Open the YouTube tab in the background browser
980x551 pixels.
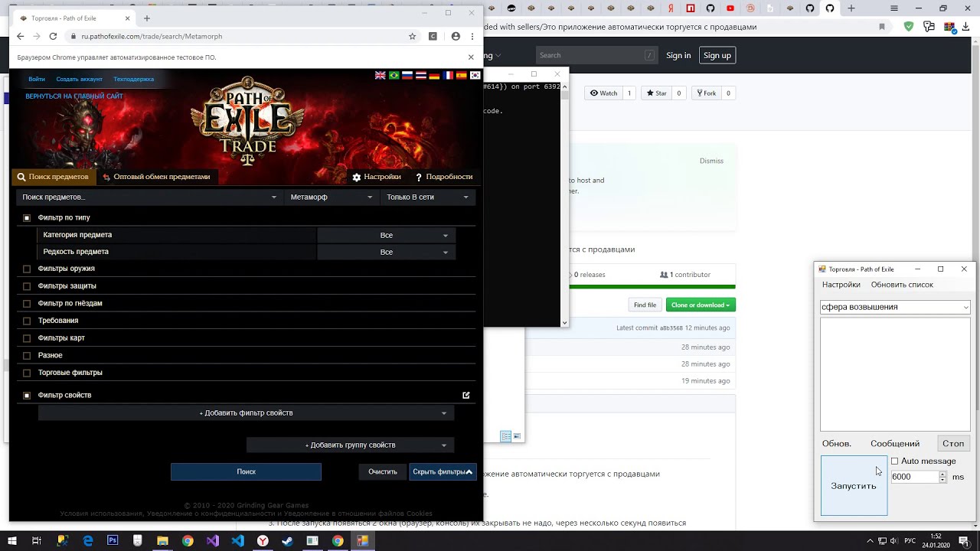[730, 8]
